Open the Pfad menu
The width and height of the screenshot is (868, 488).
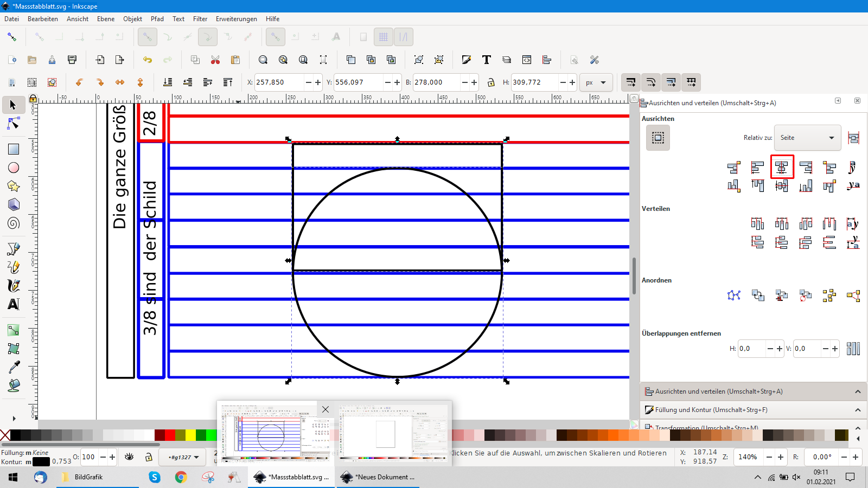(x=157, y=19)
